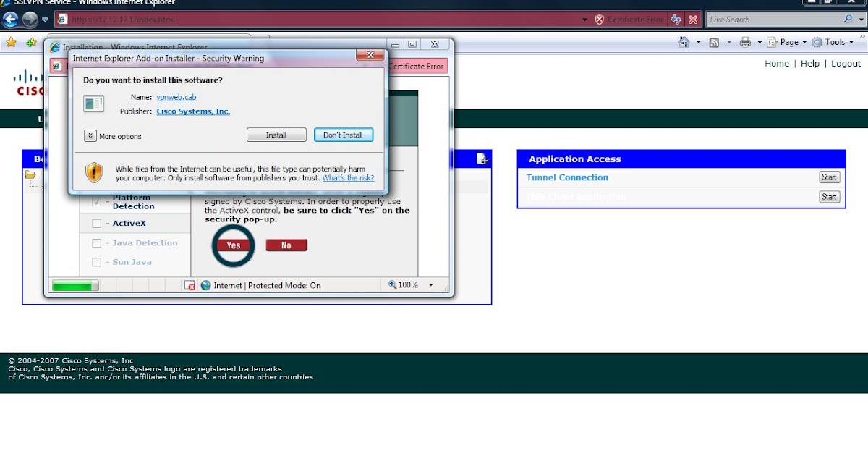This screenshot has width=868, height=456.
Task: Click the Tunnel Connection link
Action: pyautogui.click(x=567, y=177)
